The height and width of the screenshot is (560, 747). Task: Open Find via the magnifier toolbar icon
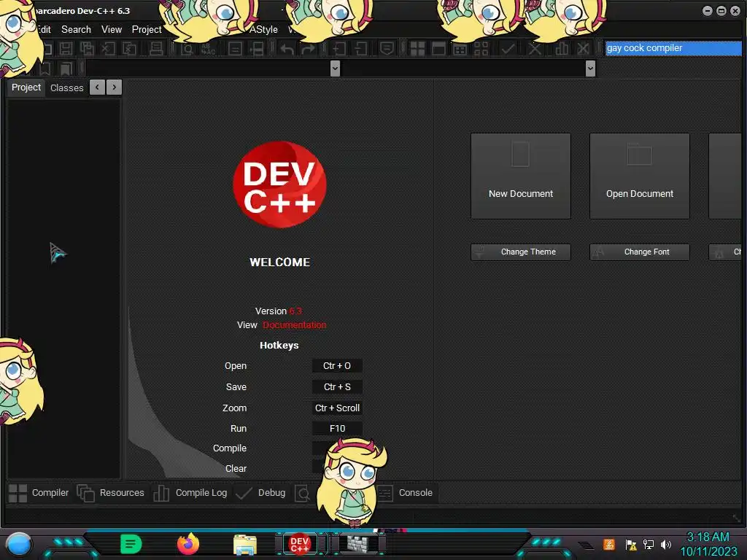[x=187, y=48]
